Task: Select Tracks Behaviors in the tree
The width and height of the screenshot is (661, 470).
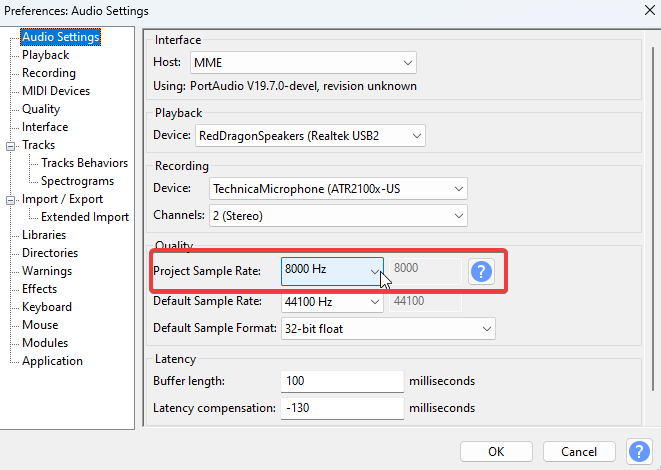Action: click(84, 163)
